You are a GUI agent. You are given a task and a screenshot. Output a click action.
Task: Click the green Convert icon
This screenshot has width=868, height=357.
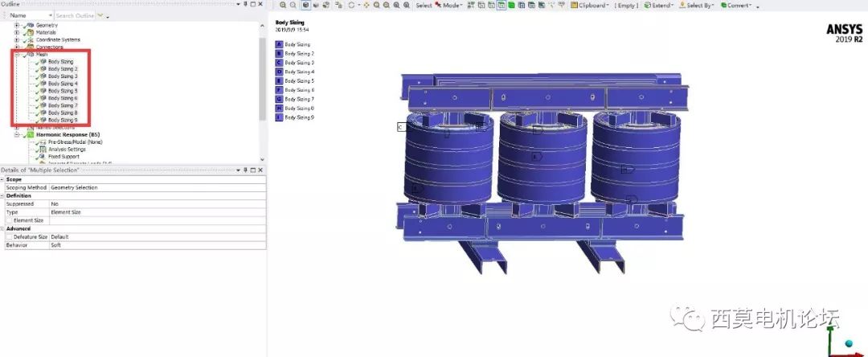click(723, 5)
